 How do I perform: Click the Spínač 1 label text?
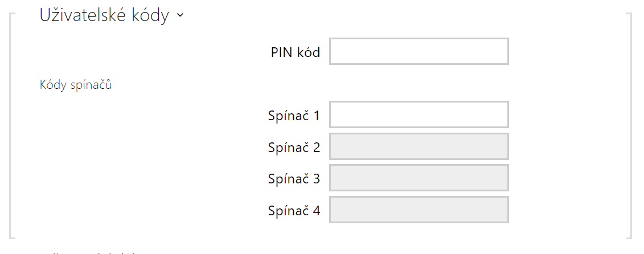294,116
